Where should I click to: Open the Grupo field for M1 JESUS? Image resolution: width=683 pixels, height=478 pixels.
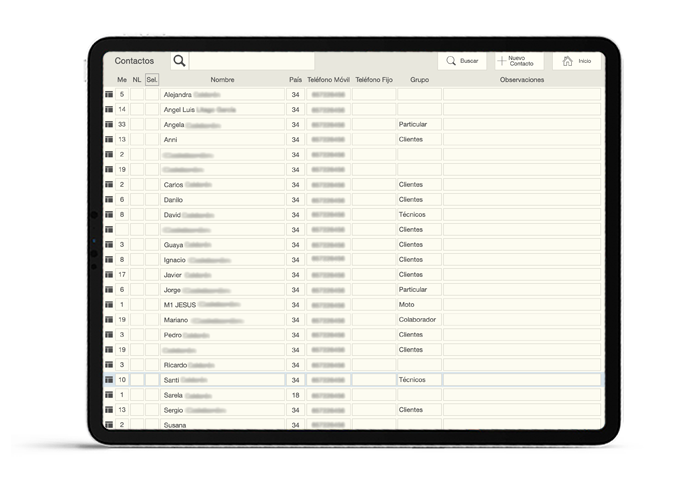tap(419, 305)
